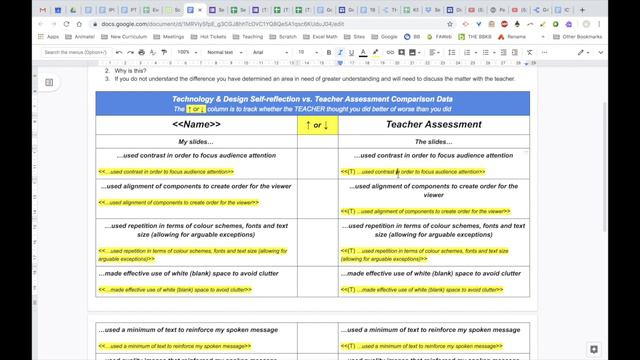The image size is (640, 360).
Task: Click the 'Why is this?' list item
Action: pos(130,71)
